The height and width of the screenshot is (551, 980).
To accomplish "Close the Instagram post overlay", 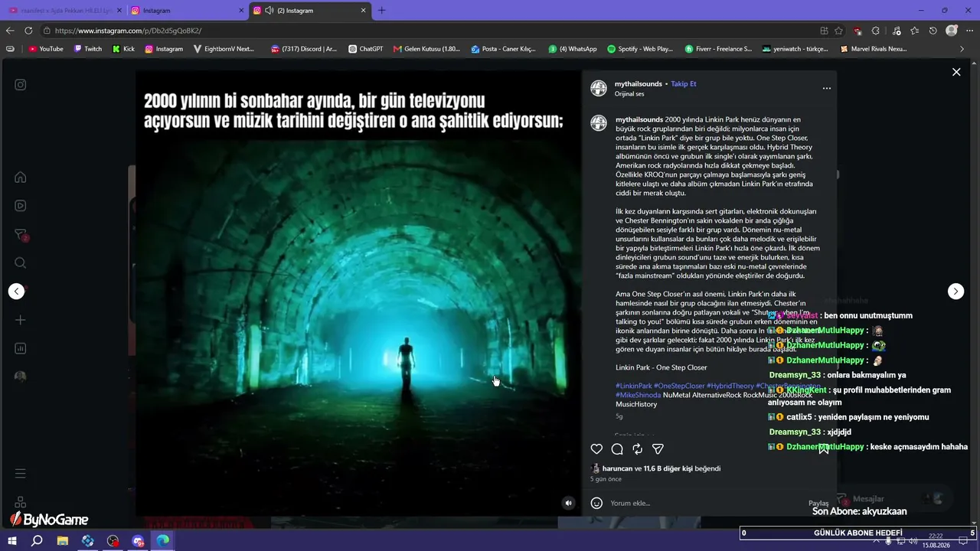I will point(956,72).
